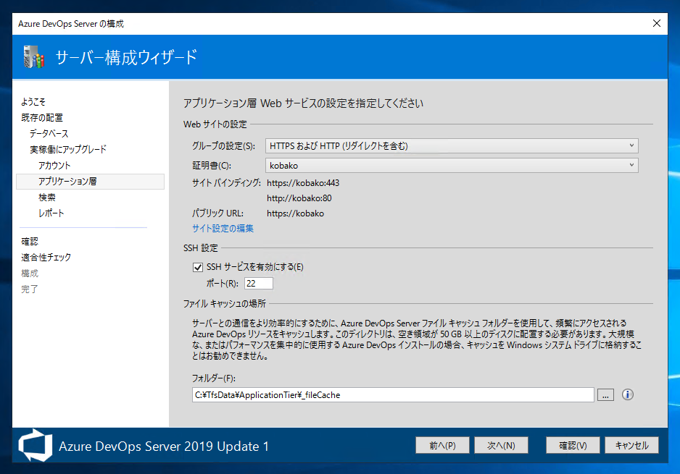Viewport: 680px width, 474px height.
Task: Click the http://kobako:80 binding text
Action: pyautogui.click(x=299, y=198)
